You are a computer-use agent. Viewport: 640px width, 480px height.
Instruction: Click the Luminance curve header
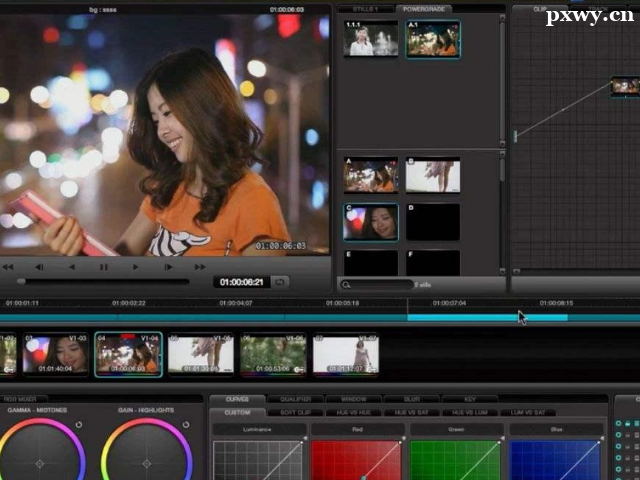(260, 429)
